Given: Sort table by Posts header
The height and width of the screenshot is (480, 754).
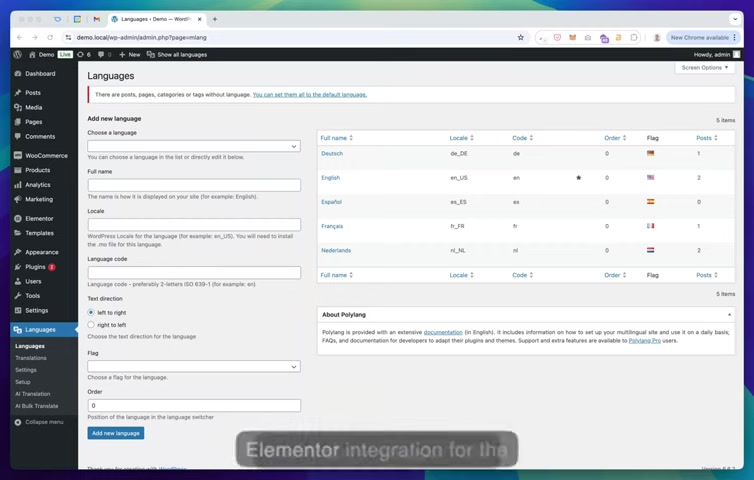Looking at the screenshot, I should pyautogui.click(x=707, y=138).
